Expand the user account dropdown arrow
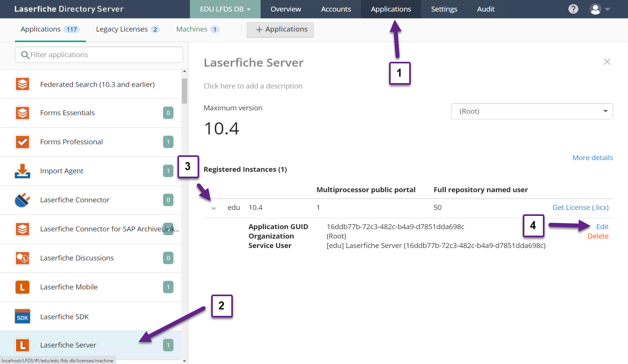 (x=608, y=9)
